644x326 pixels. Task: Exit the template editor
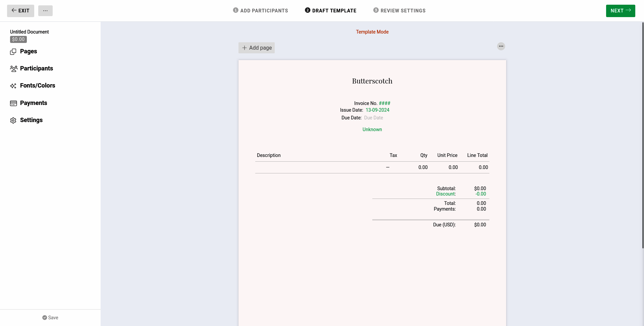coord(20,11)
